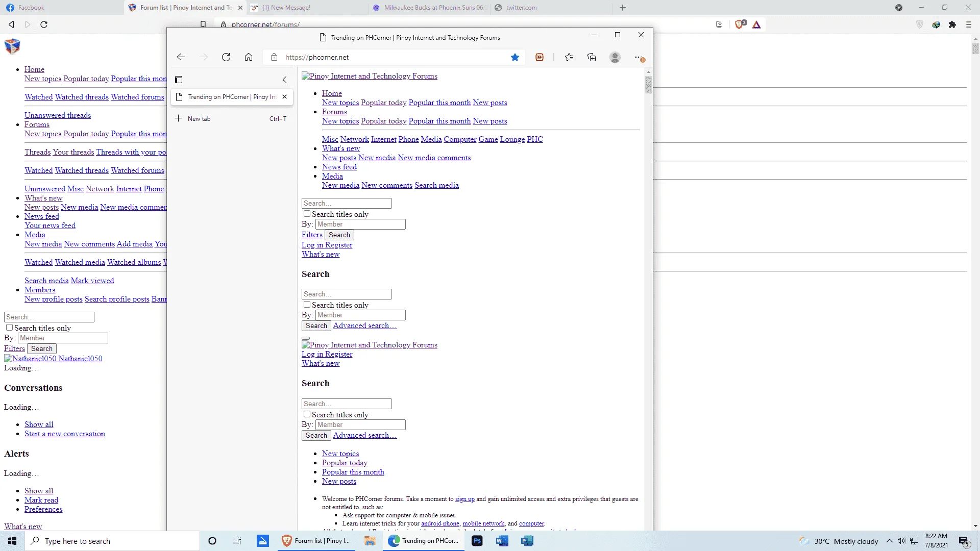The image size is (980, 551).
Task: Open the first Advanced search link
Action: [364, 325]
